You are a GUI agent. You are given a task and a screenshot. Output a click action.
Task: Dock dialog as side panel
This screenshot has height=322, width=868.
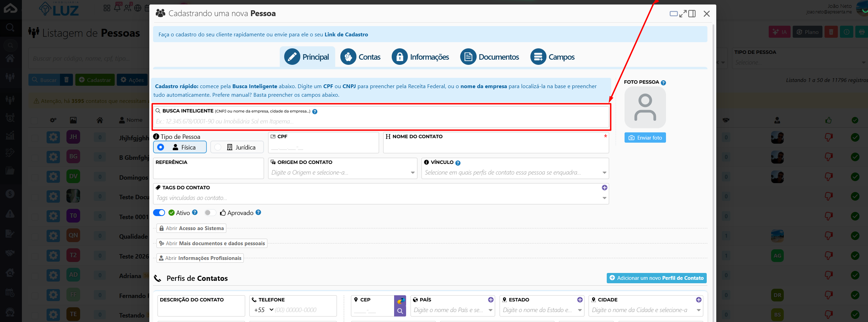[x=692, y=14]
